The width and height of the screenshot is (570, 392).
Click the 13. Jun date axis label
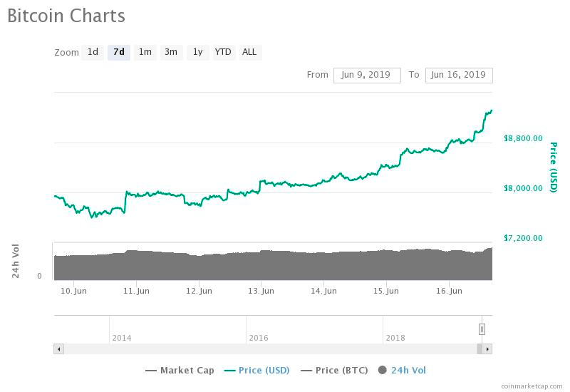261,291
